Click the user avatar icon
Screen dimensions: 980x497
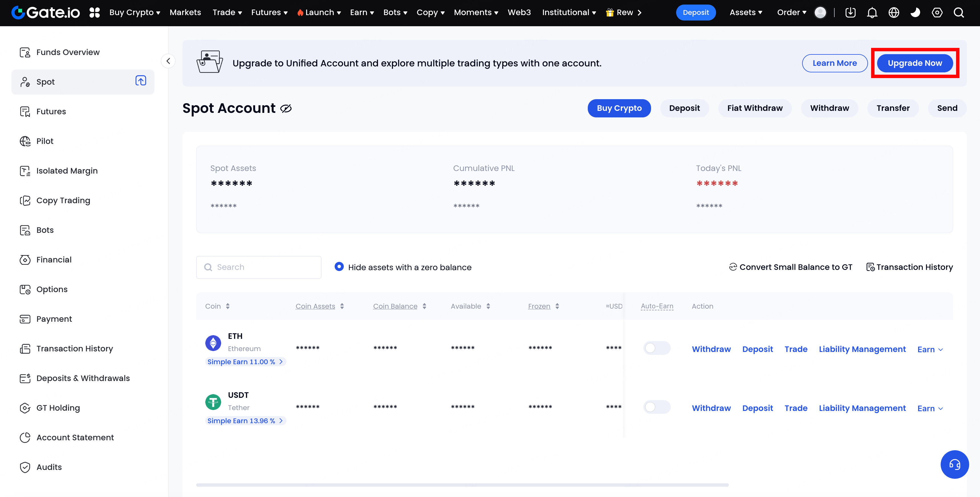820,13
